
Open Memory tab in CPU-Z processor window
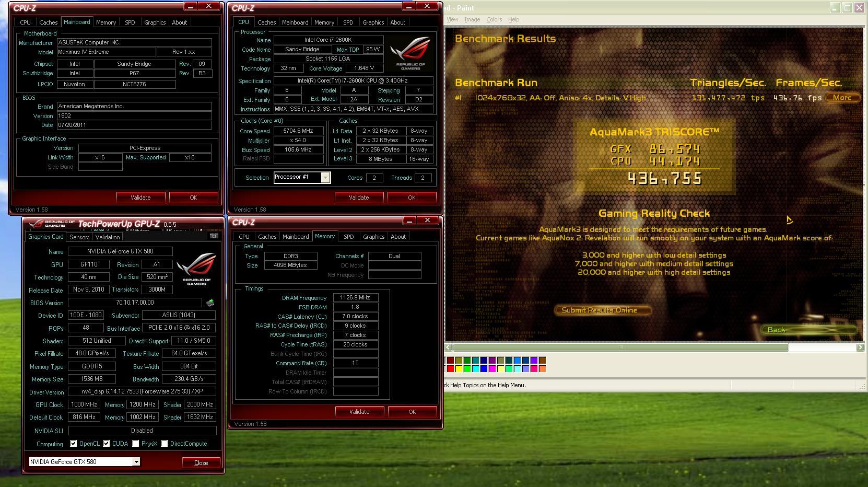(x=324, y=22)
